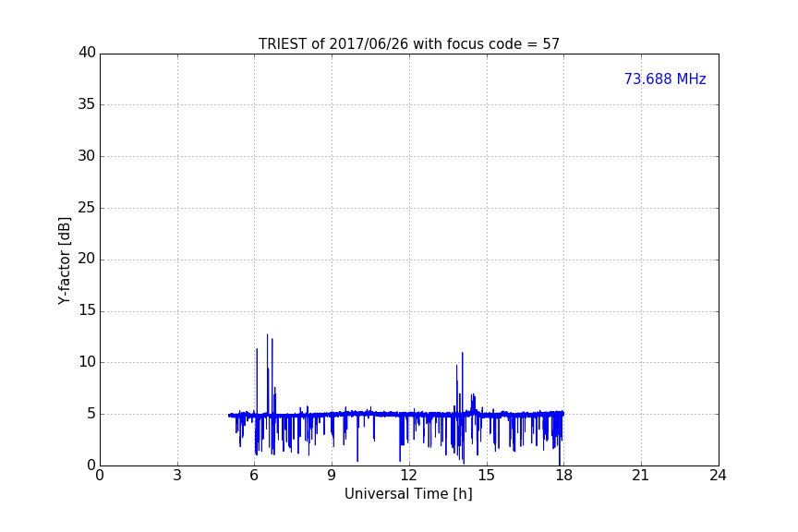Click the y-axis tick label "40"
Screen dimensions: 798x532
click(x=87, y=53)
